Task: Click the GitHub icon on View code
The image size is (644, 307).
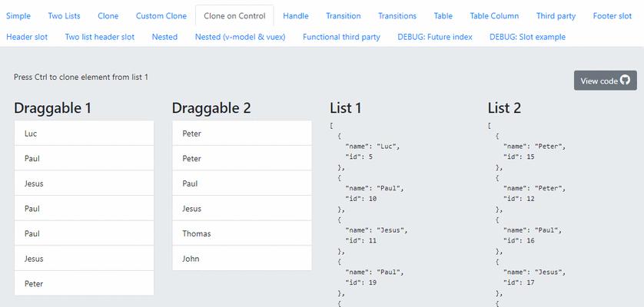Action: (625, 80)
